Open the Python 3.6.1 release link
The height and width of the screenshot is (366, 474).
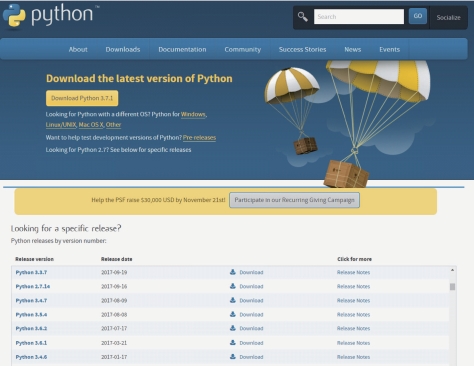(31, 343)
